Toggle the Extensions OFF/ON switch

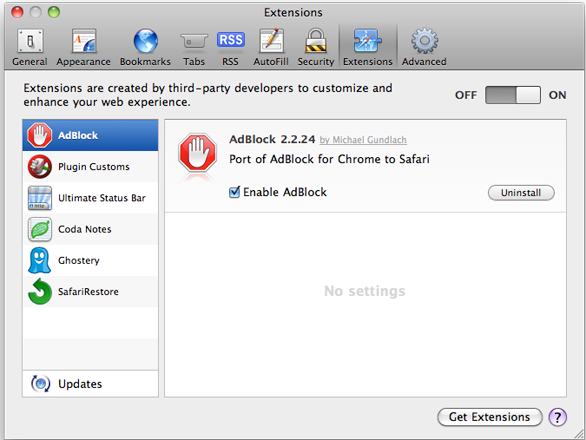[512, 95]
